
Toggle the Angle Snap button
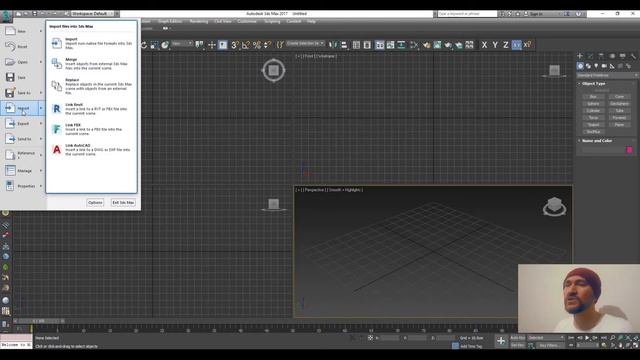(x=246, y=45)
